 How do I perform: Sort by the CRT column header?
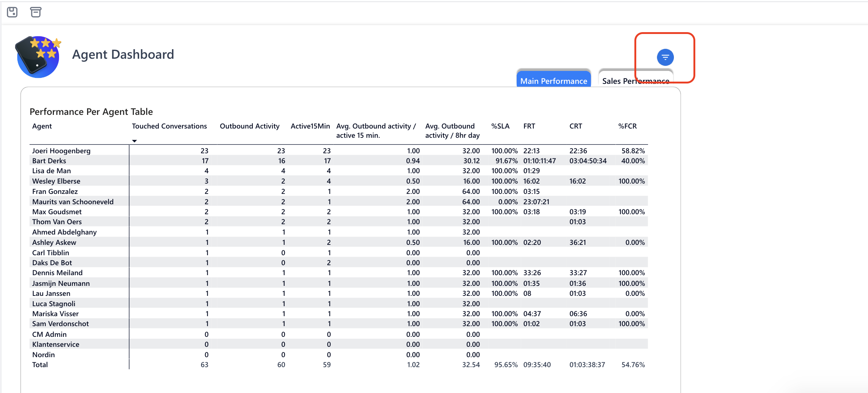point(576,126)
